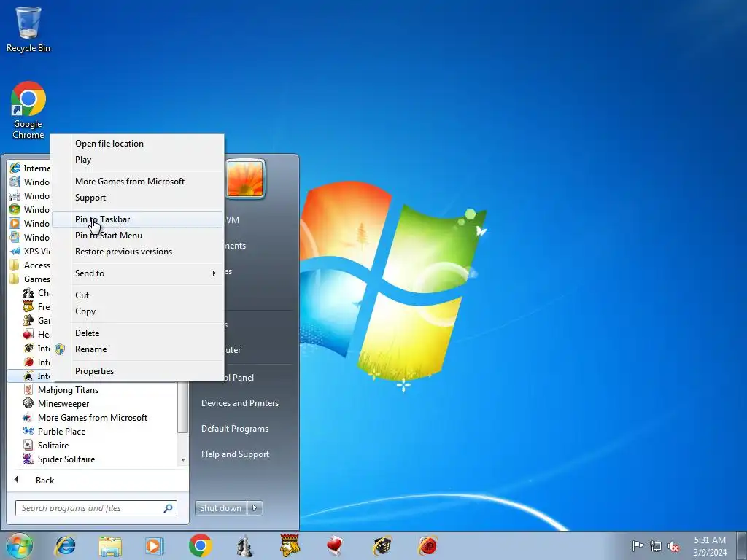Viewport: 747px width, 560px height.
Task: Select Copy from the context menu
Action: click(x=137, y=311)
